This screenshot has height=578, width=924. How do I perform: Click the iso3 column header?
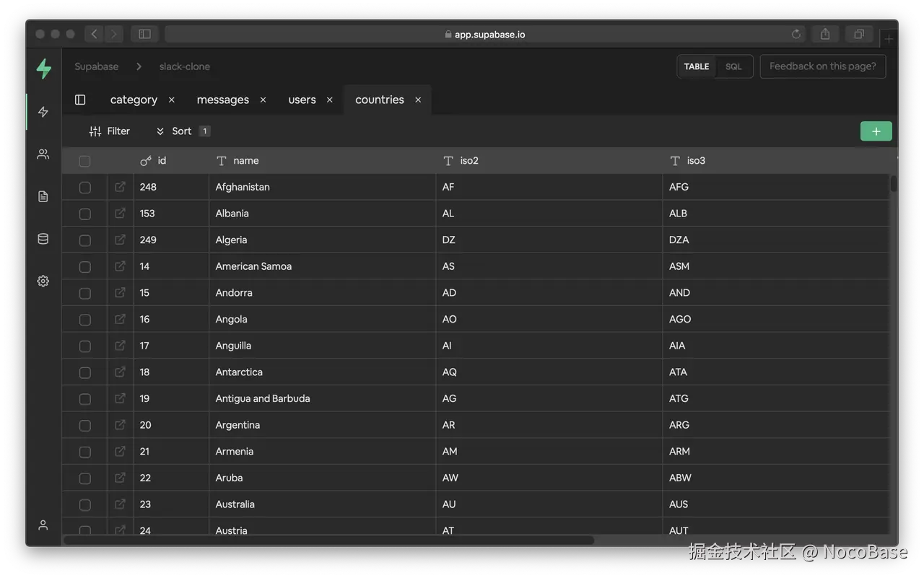(776, 161)
